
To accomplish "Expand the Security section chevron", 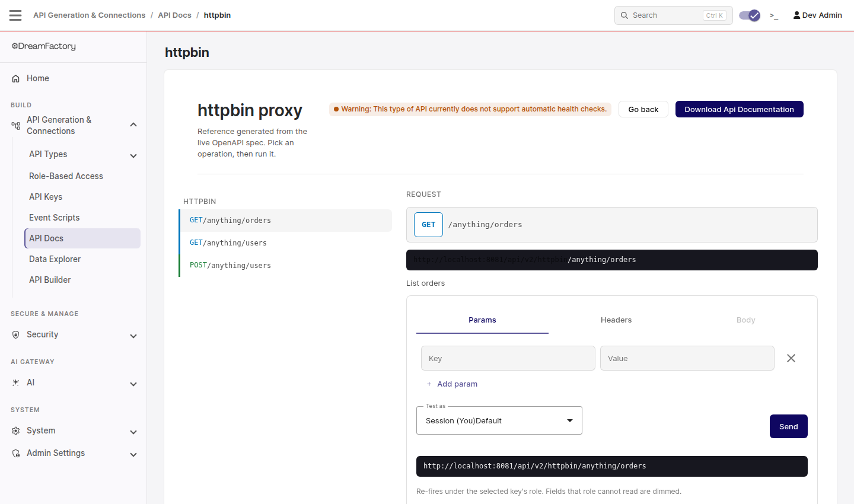I will click(x=133, y=336).
